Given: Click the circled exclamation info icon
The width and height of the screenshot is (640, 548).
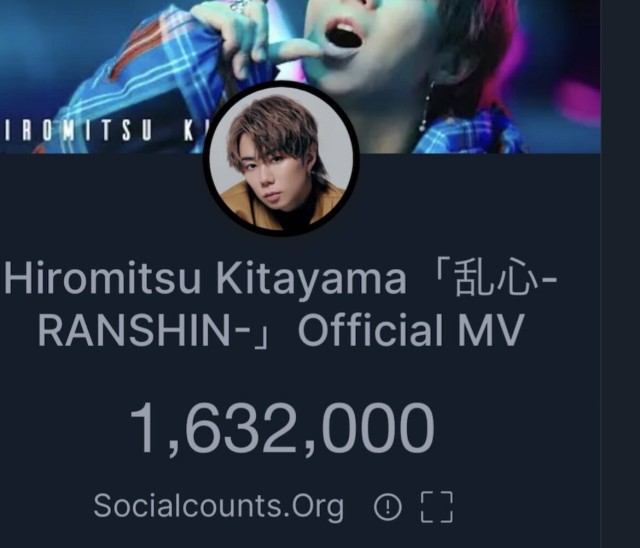Looking at the screenshot, I should pos(387,507).
